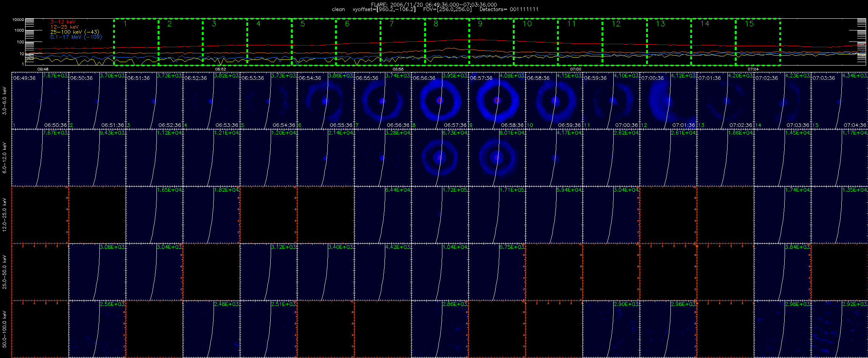
Task: Select the 50.0-100.0 keV image with peak 2.56E+03
Action: pyautogui.click(x=97, y=329)
